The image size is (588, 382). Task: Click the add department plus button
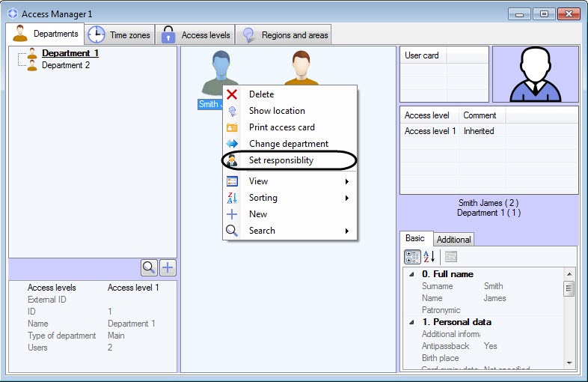tap(168, 268)
